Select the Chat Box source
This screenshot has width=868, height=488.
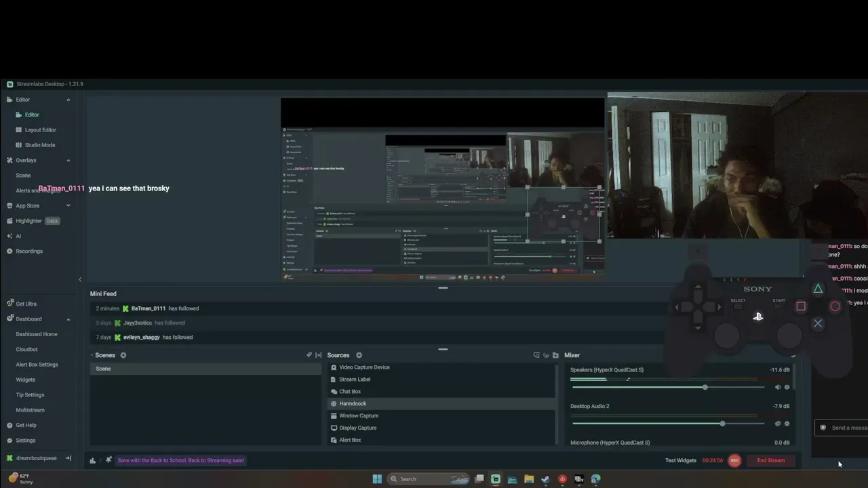click(441, 392)
